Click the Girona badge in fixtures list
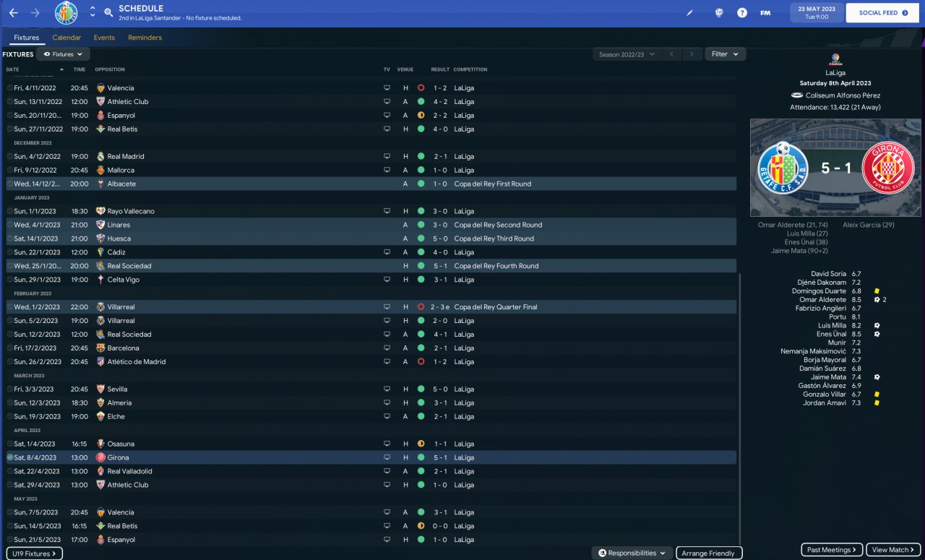 click(100, 457)
